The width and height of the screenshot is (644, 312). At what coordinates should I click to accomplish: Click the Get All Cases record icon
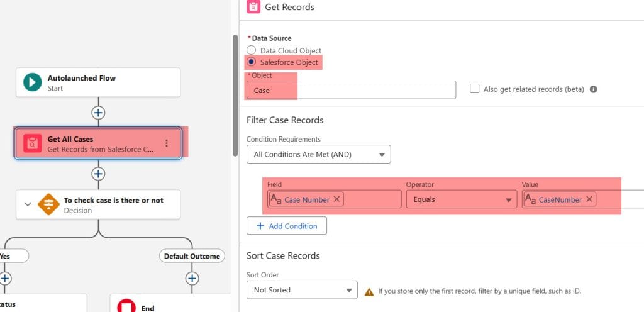point(33,143)
